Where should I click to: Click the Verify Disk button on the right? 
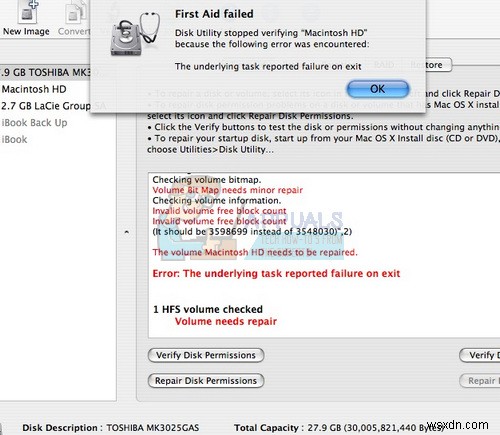coord(480,355)
